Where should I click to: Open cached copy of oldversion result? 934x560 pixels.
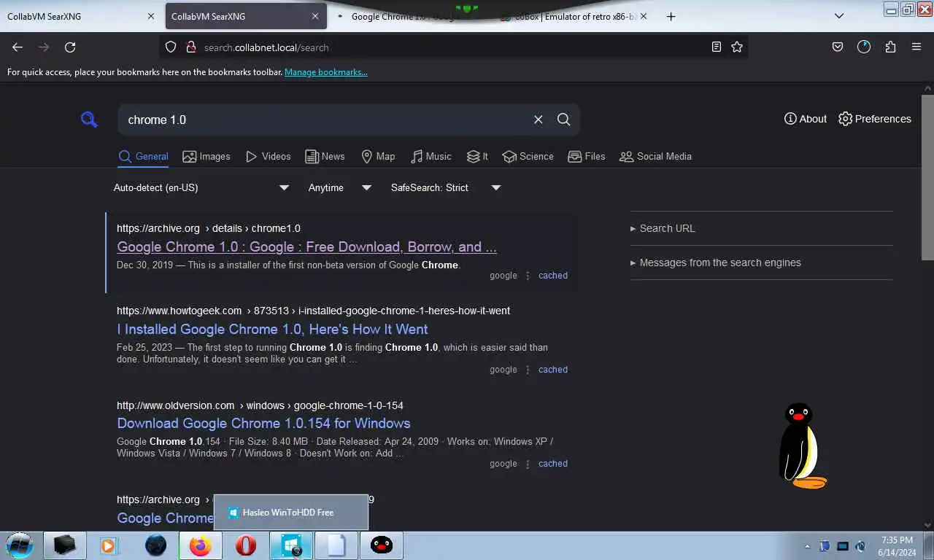(x=553, y=464)
